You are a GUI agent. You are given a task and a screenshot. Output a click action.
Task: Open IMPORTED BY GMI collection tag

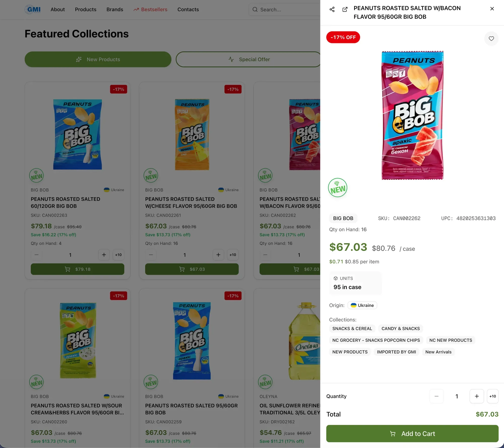pyautogui.click(x=396, y=352)
